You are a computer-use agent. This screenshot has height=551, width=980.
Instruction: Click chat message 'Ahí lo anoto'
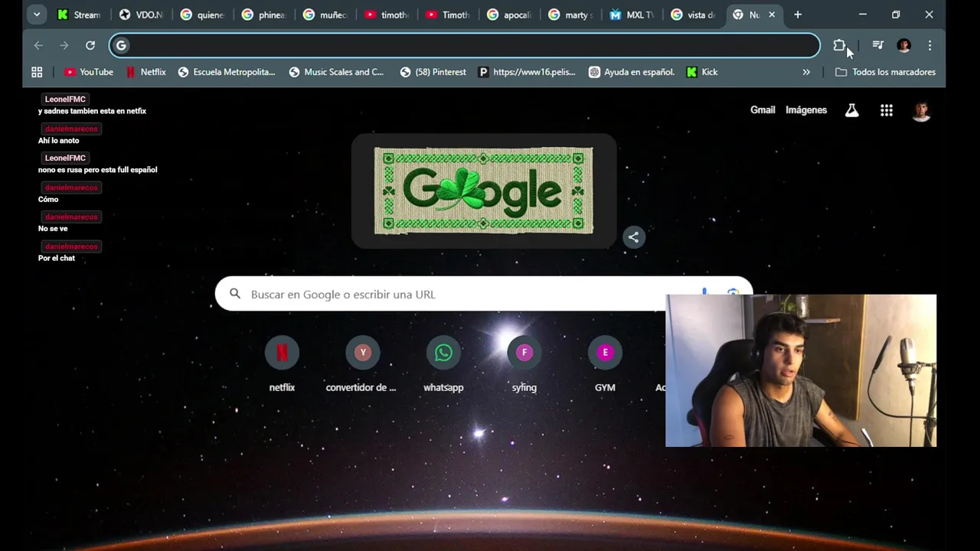(59, 141)
